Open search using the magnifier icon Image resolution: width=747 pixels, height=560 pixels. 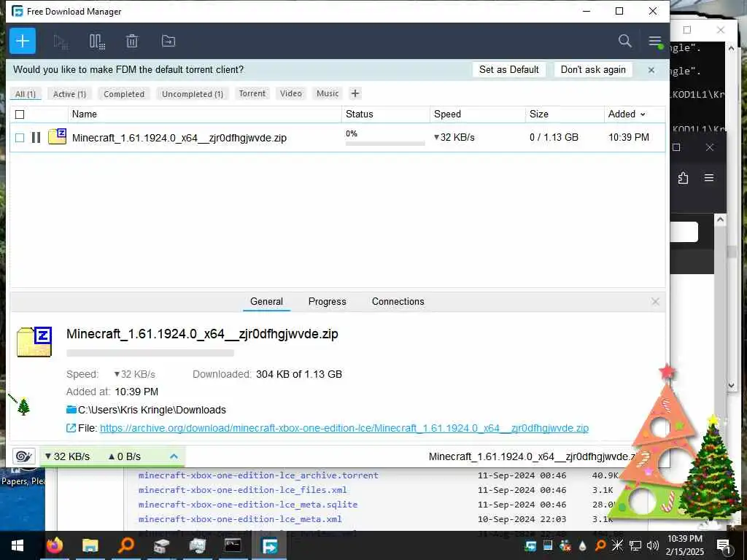tap(624, 41)
